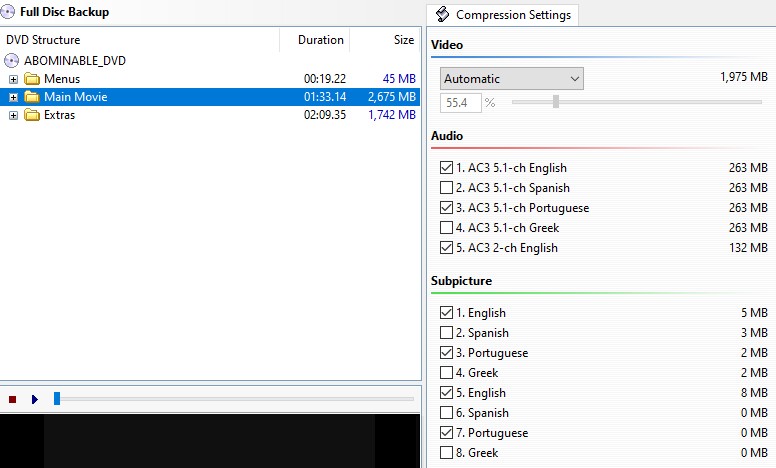Check audio 2. AC3 5.1-ch Spanish
The image size is (776, 468).
(x=446, y=187)
